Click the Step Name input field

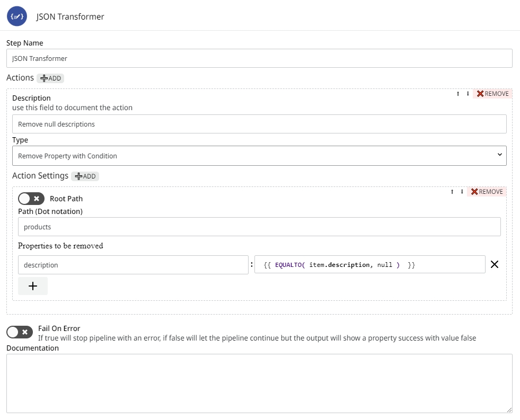(259, 58)
